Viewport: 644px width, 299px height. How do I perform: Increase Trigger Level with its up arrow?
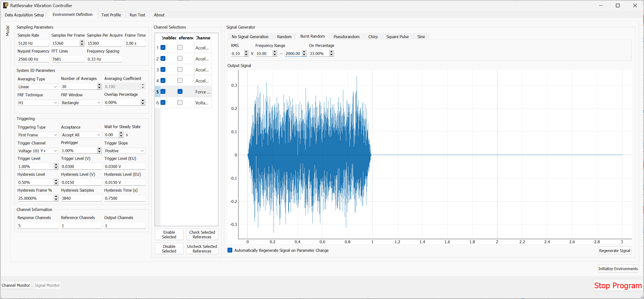(56, 165)
